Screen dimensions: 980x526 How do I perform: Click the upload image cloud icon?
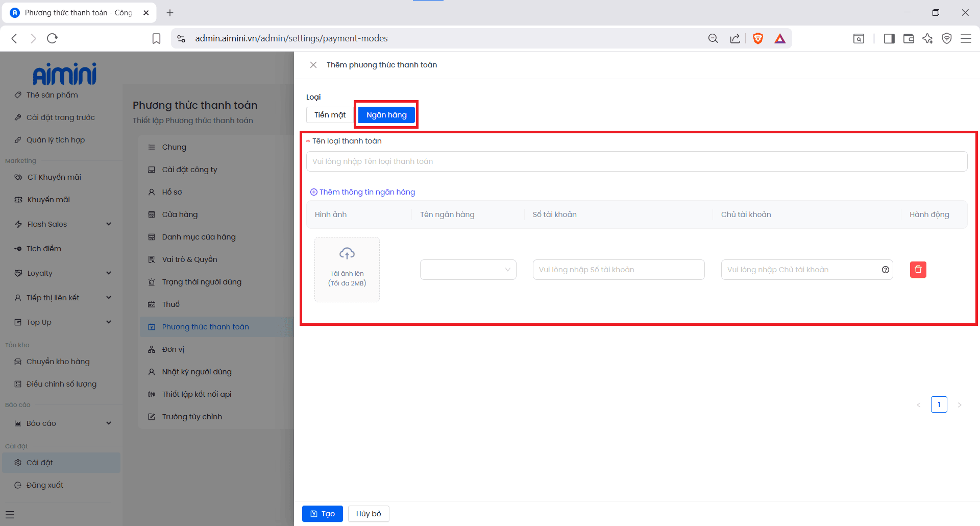click(x=347, y=253)
